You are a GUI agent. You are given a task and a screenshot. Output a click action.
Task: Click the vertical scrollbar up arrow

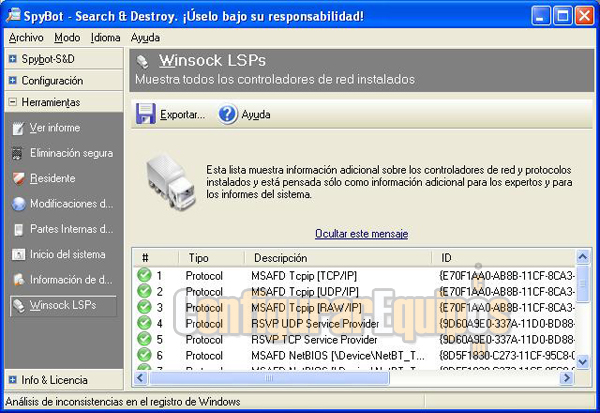tap(583, 256)
